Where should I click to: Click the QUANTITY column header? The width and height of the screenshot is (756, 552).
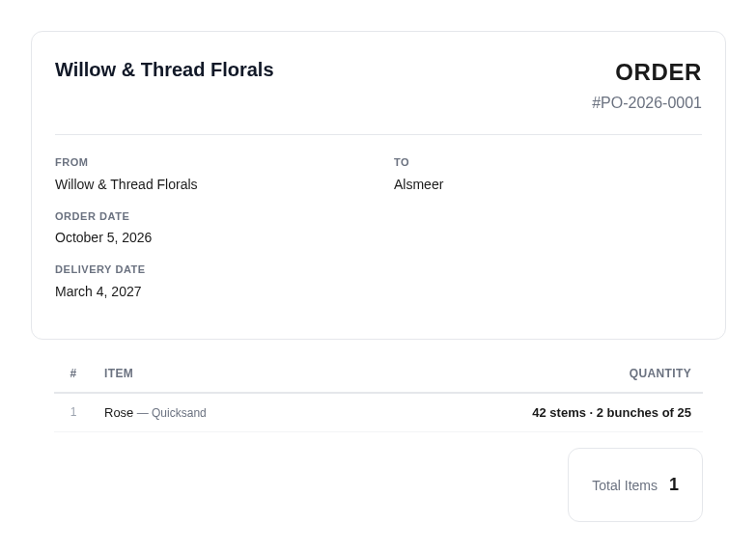click(659, 373)
